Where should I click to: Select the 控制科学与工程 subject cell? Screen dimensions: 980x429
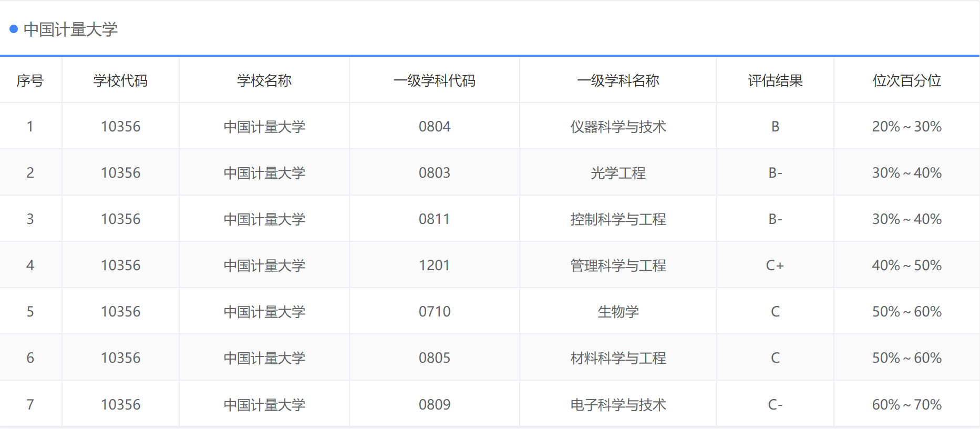[618, 219]
